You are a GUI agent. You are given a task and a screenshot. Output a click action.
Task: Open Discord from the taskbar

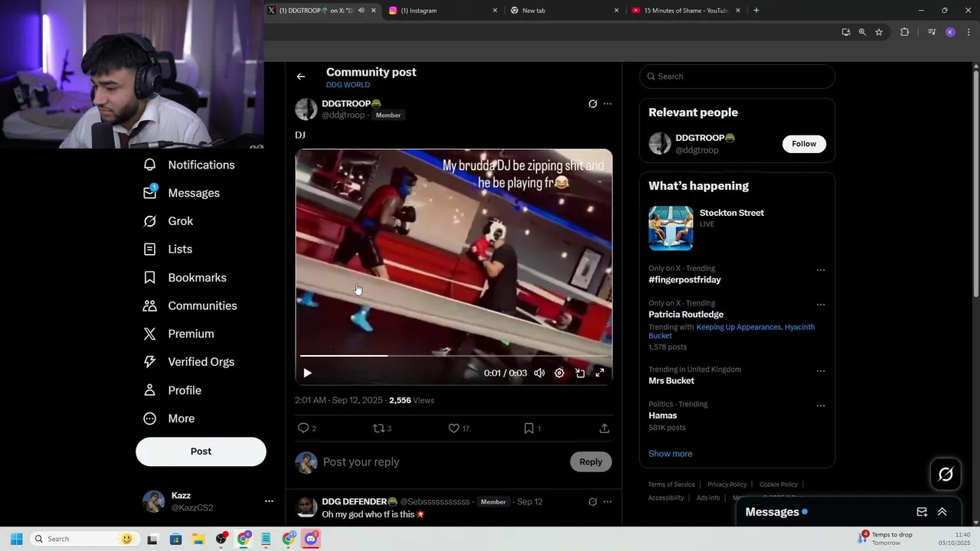pyautogui.click(x=310, y=539)
